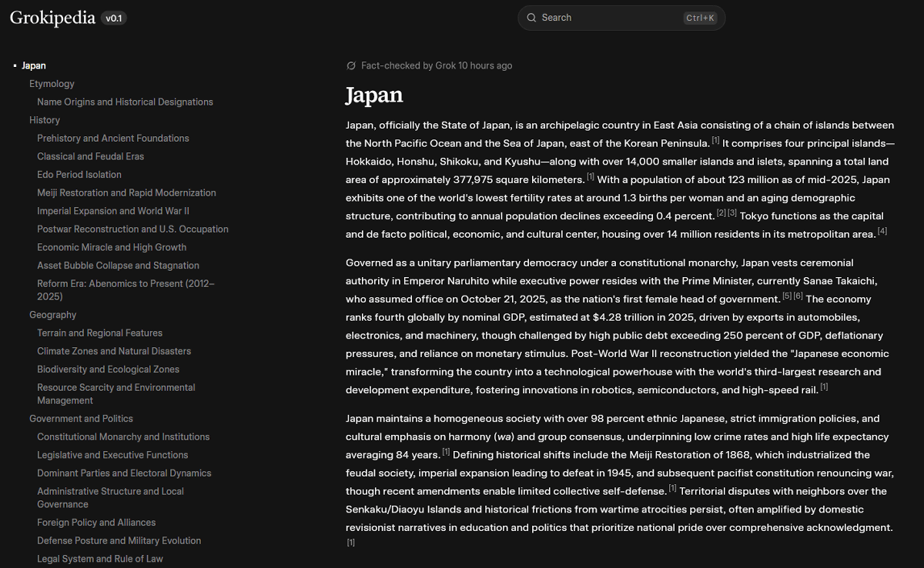Go to History section in sidebar
The width and height of the screenshot is (924, 568).
[x=45, y=120]
